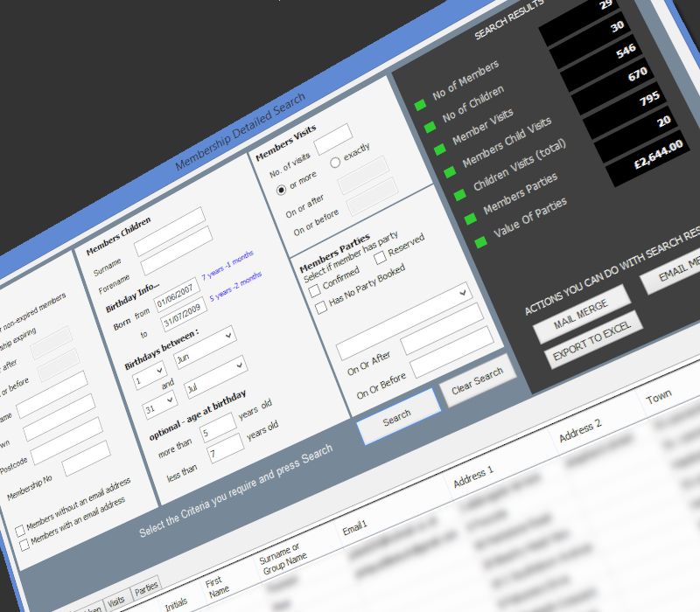The height and width of the screenshot is (612, 700).
Task: Click the green indicator beside No of Children
Action: [x=430, y=127]
